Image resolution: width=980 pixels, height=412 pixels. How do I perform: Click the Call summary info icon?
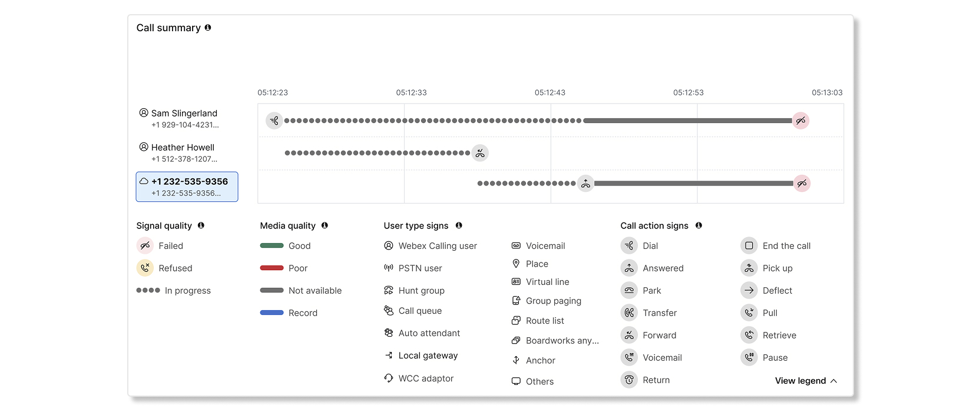(x=208, y=28)
